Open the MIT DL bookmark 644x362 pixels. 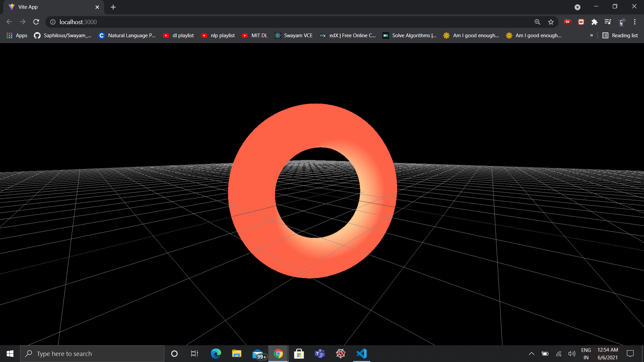point(255,35)
